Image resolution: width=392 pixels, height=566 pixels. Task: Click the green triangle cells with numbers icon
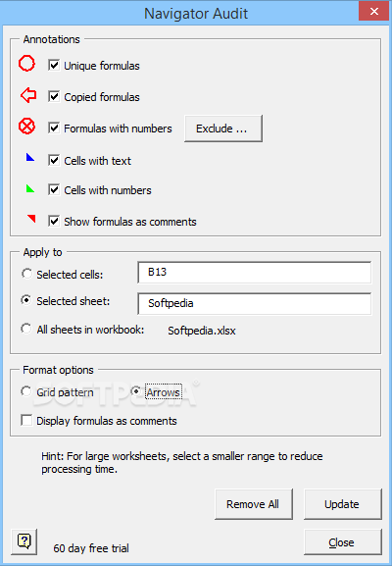point(30,188)
